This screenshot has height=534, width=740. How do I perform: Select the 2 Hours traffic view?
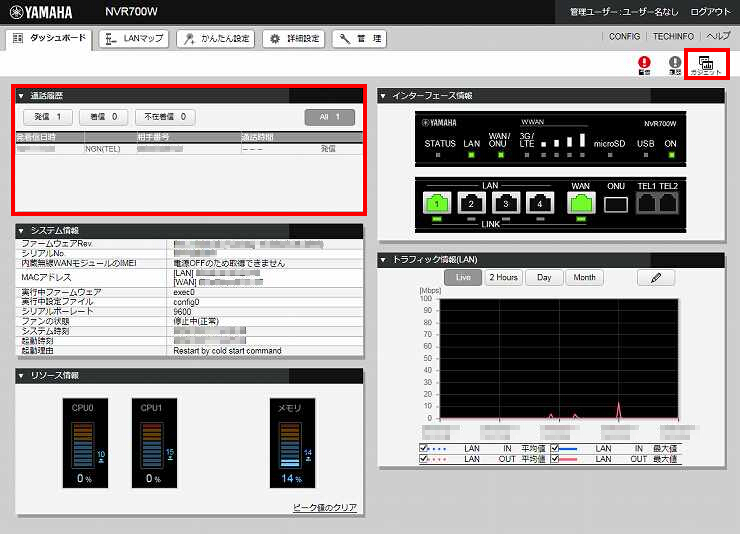point(503,277)
